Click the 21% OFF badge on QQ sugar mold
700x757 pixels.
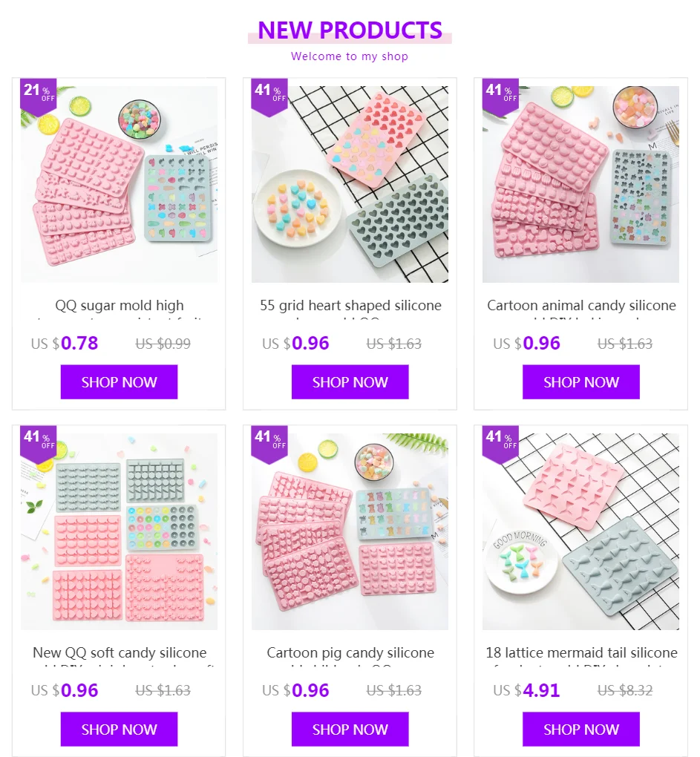(38, 96)
